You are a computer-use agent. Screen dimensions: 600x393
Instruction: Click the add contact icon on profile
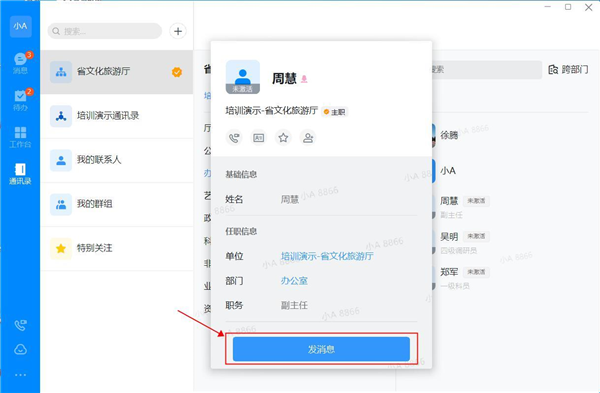pyautogui.click(x=308, y=137)
